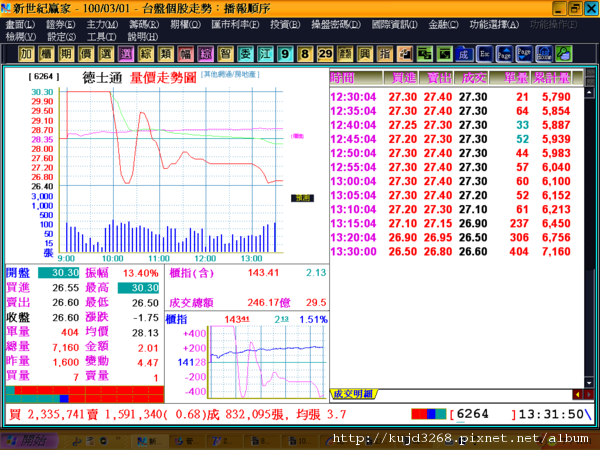Click the 櫃 toolbar icon
Viewport: 600px width, 450px height.
46,54
